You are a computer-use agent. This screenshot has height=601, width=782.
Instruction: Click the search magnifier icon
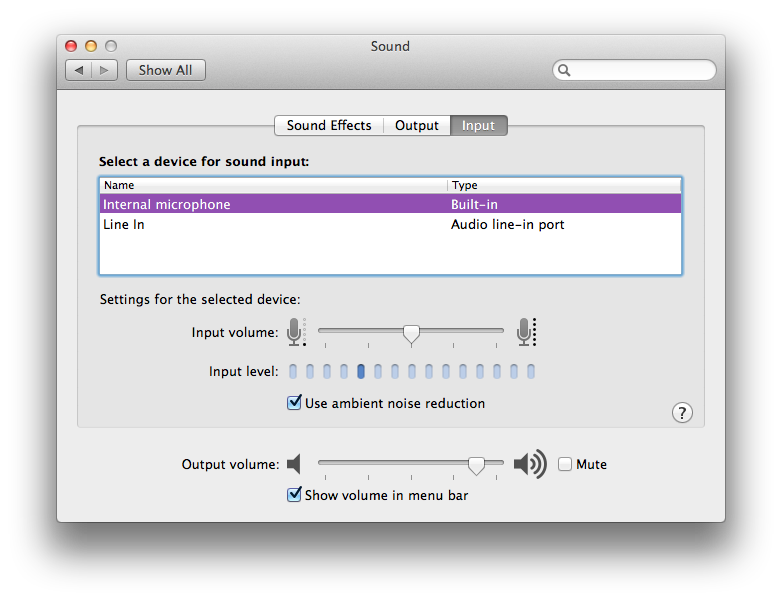point(564,70)
